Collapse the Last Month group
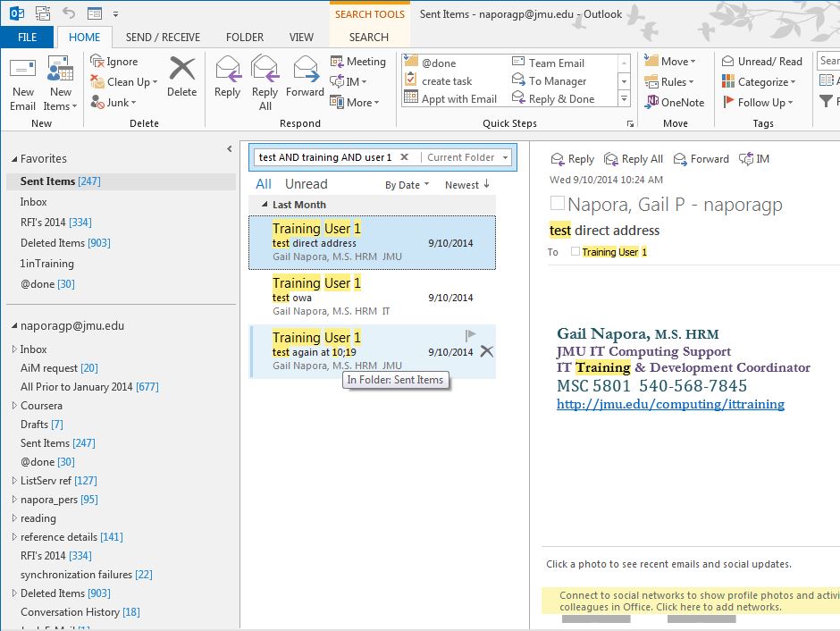The height and width of the screenshot is (631, 840). [x=265, y=205]
